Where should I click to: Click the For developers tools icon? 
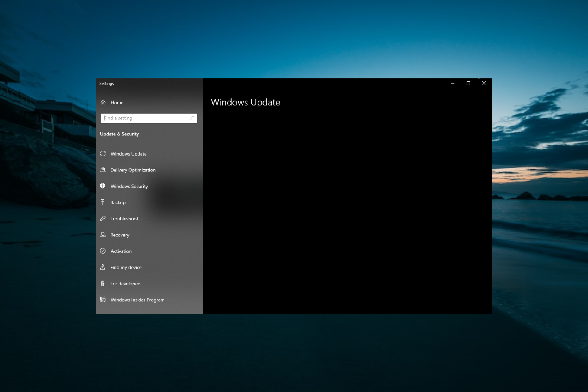103,283
